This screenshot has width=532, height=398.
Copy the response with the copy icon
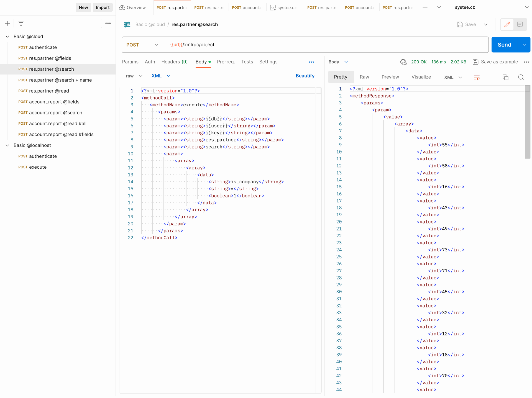tap(505, 77)
